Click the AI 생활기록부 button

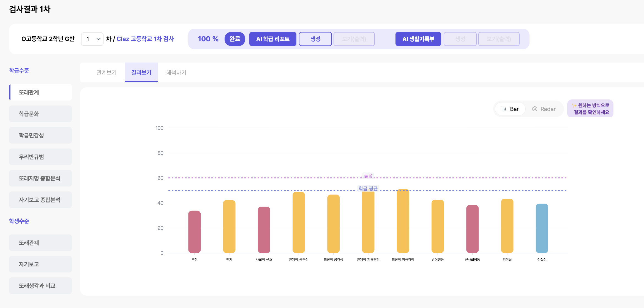click(x=418, y=39)
